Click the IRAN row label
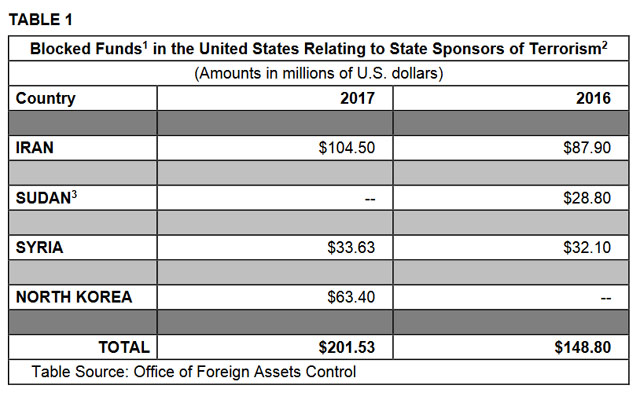Viewport: 640px width, 400px height. tap(36, 148)
